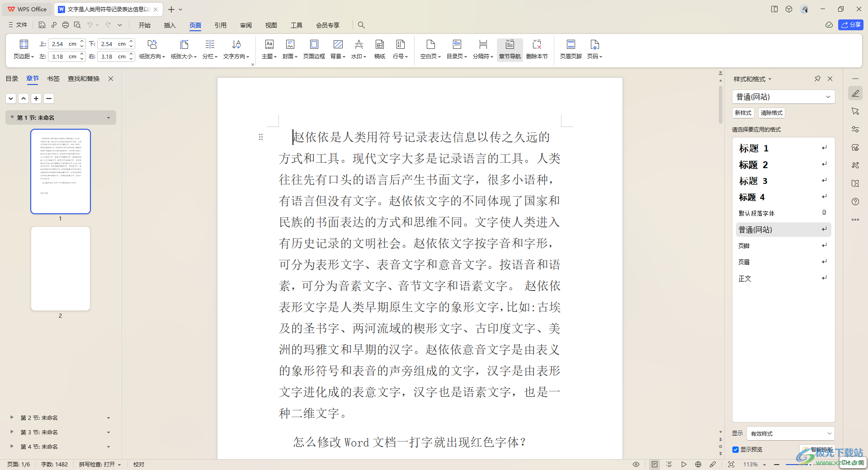Image resolution: width=868 pixels, height=470 pixels.
Task: Expand 第 4 节 section in the tree
Action: pyautogui.click(x=12, y=446)
